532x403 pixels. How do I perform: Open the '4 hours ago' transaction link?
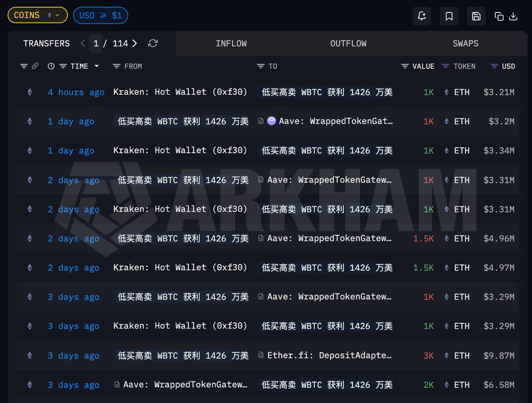click(76, 92)
